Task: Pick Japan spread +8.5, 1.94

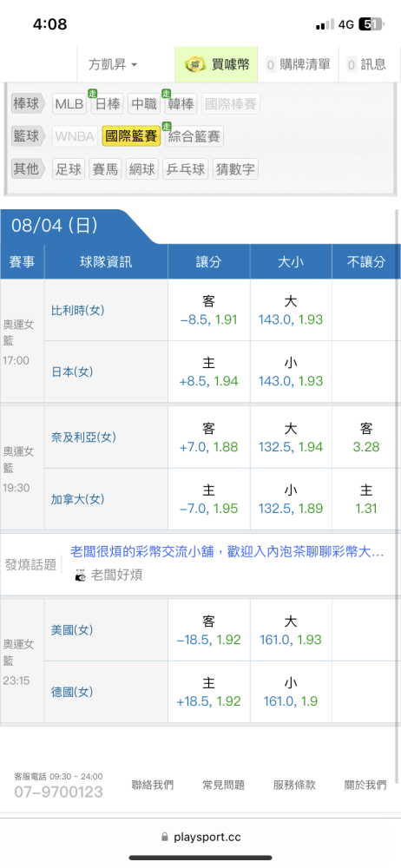Action: [x=209, y=372]
